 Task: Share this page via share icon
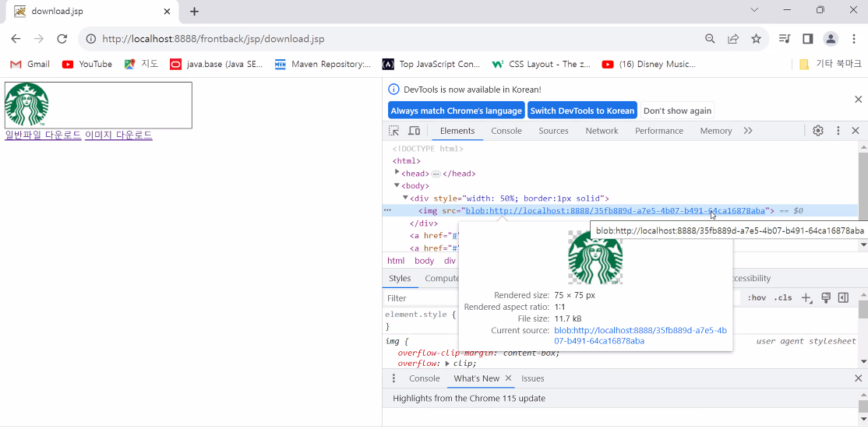[x=733, y=39]
